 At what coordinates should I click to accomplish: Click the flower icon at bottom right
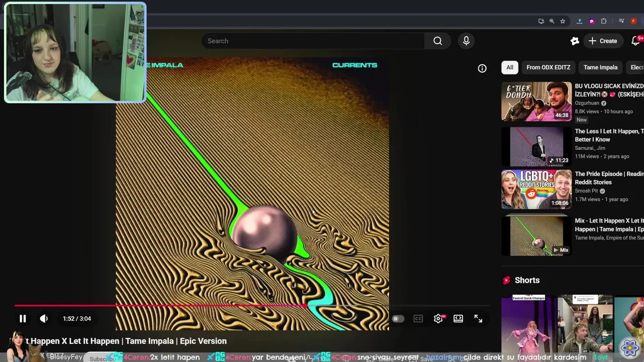629,348
